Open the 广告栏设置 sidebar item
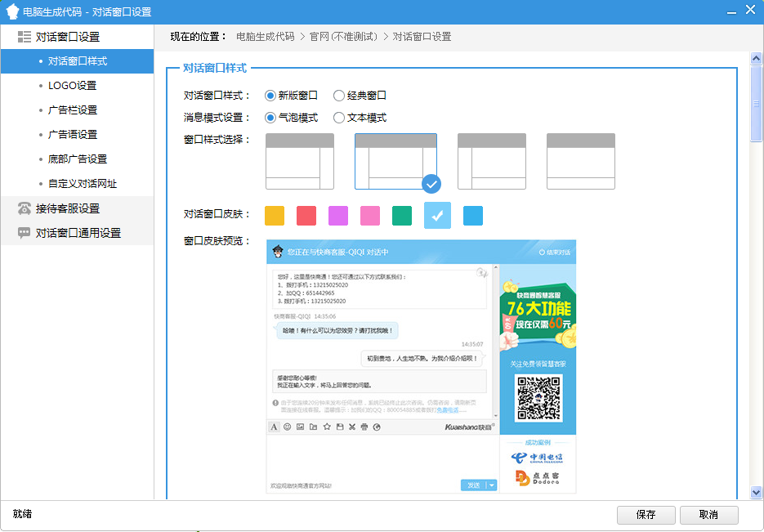Viewport: 764px width, 532px height. 72,110
